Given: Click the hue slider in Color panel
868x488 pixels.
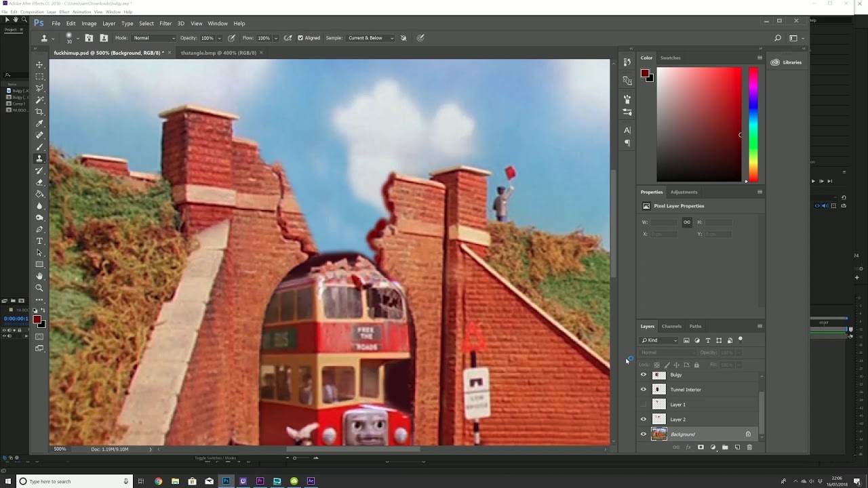Looking at the screenshot, I should pyautogui.click(x=753, y=124).
